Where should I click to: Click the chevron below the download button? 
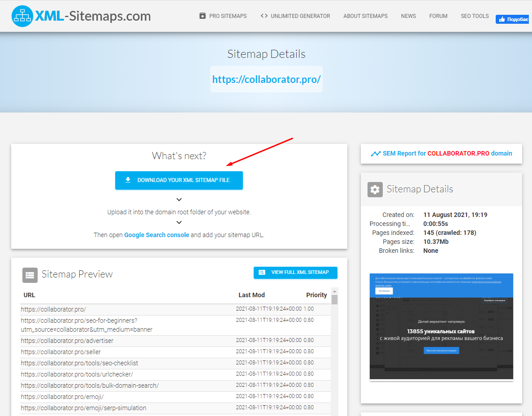179,199
